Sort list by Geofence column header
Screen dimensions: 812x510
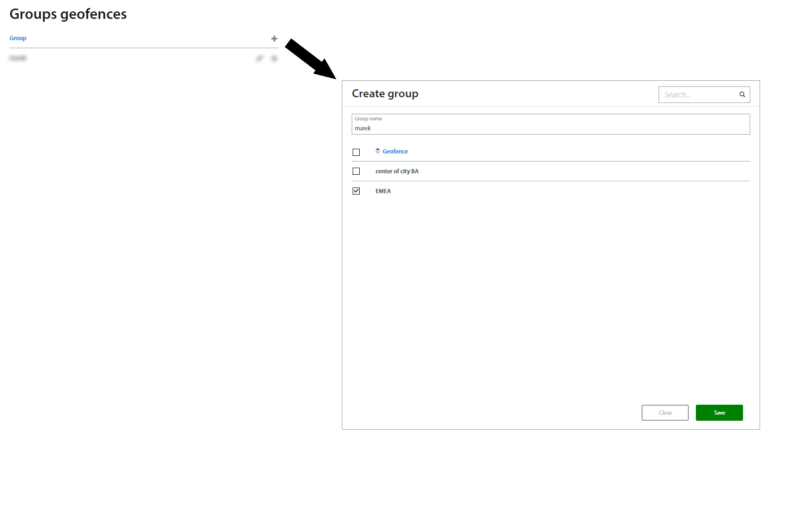click(395, 152)
